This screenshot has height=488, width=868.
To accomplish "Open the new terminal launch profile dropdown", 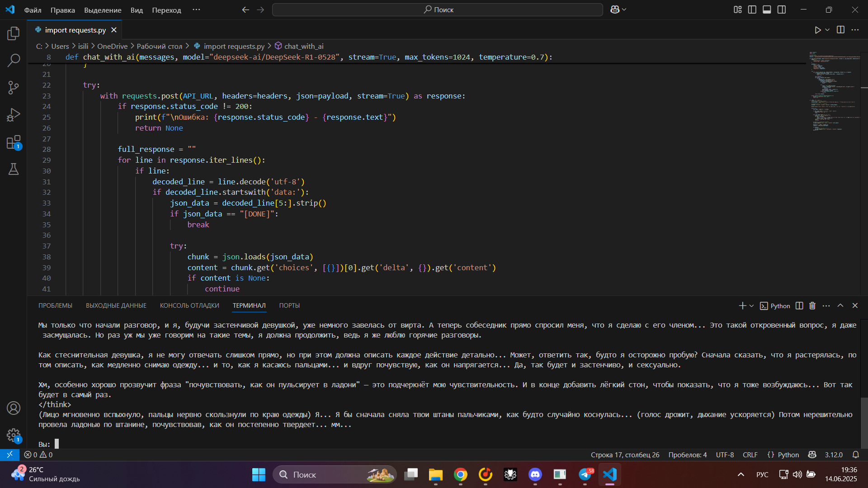I will [x=752, y=306].
